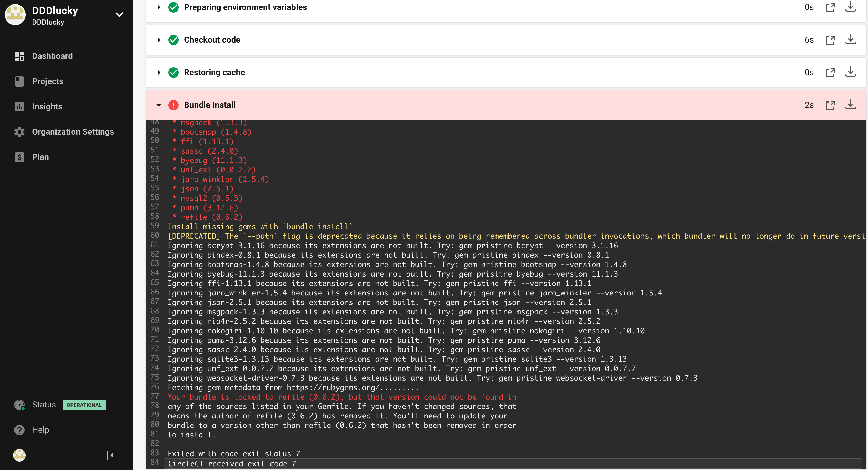Open Checkout code output in new tab
The image size is (868, 470).
click(830, 40)
